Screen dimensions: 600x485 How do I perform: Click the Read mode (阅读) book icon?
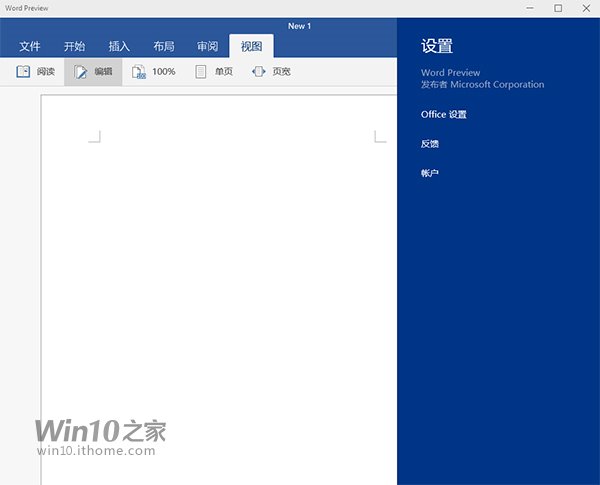click(x=23, y=72)
